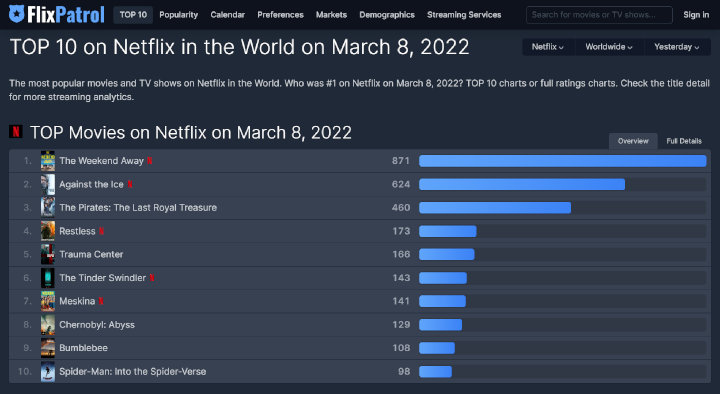720x394 pixels.
Task: Click the FlixPatrol shield logo
Action: tap(17, 14)
